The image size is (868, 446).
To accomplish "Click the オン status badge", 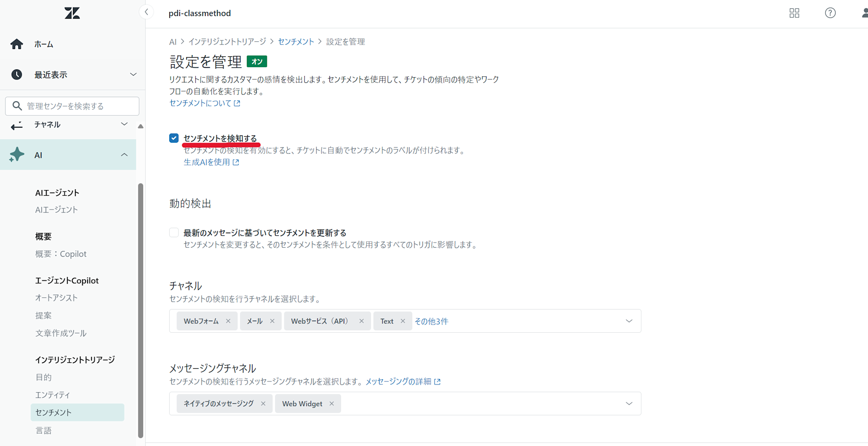I will tap(257, 62).
